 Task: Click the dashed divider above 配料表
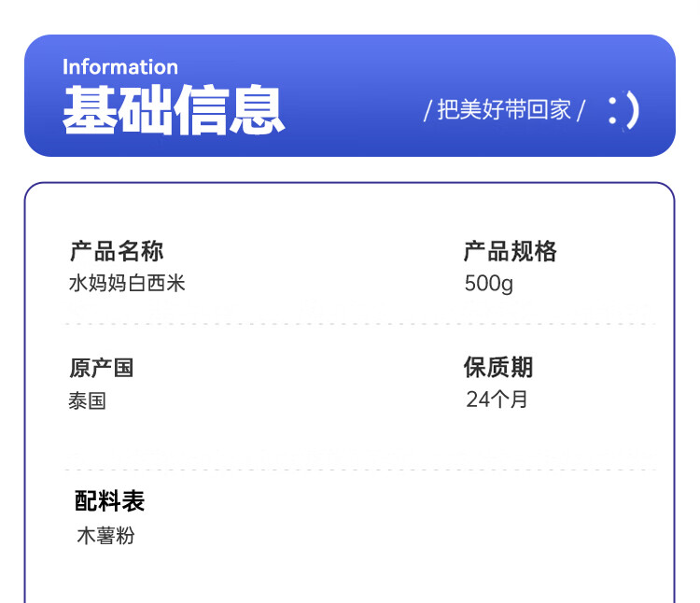pyautogui.click(x=359, y=470)
